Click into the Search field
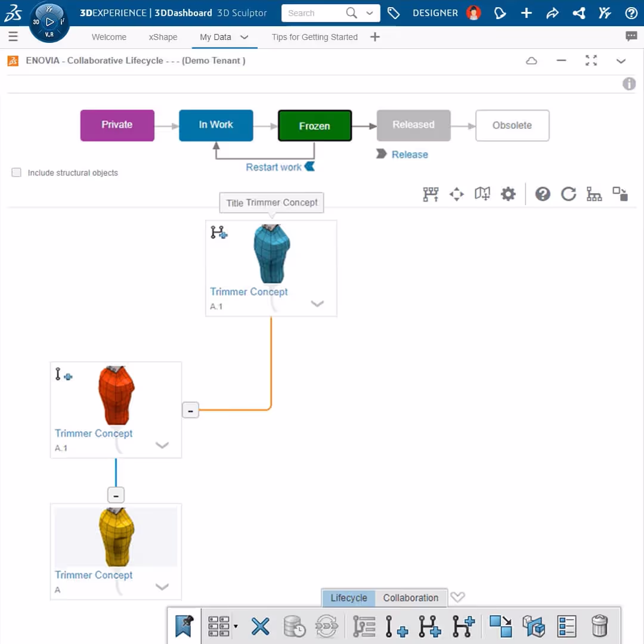This screenshot has width=644, height=644. [314, 13]
